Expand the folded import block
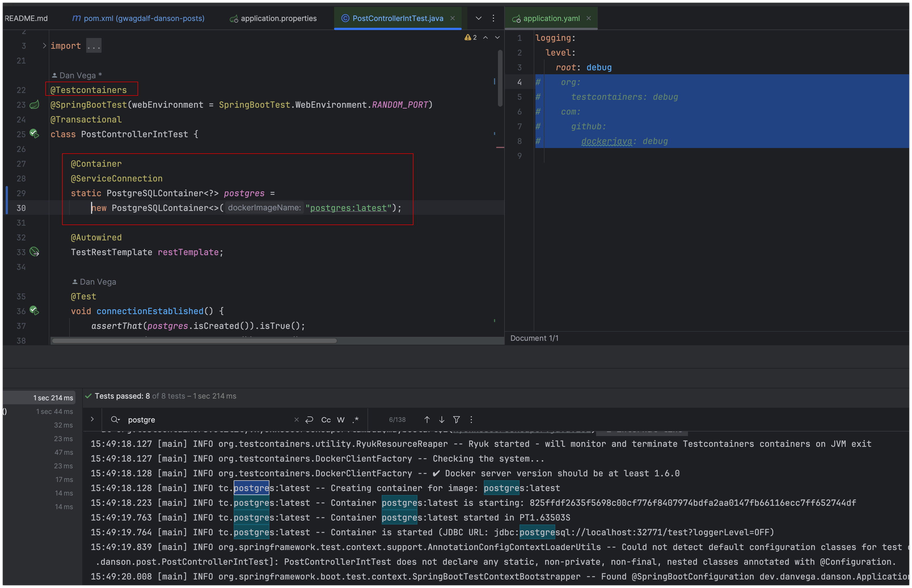The height and width of the screenshot is (588, 912). pos(44,46)
